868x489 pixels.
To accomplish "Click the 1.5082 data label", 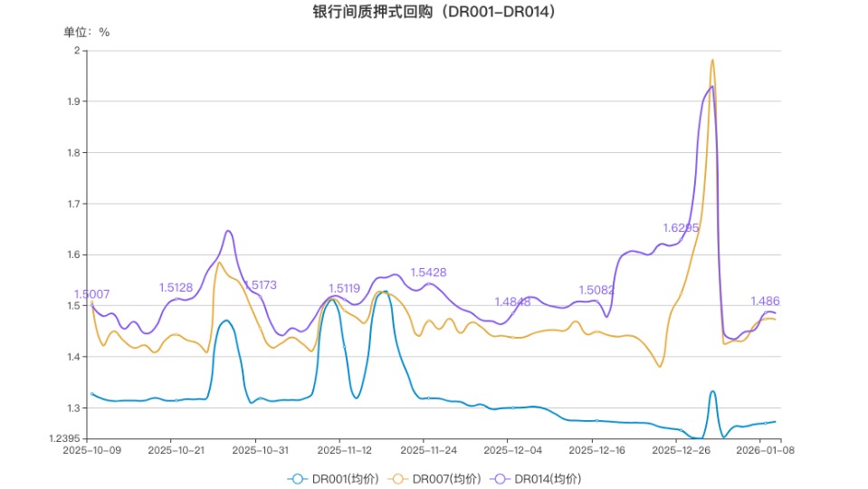I will pos(596,291).
